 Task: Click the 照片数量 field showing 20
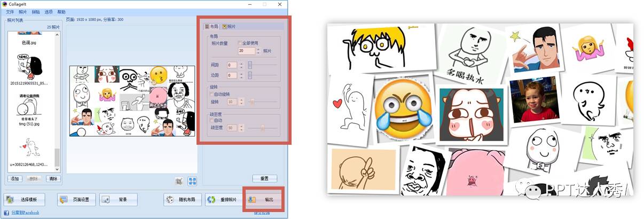247,51
